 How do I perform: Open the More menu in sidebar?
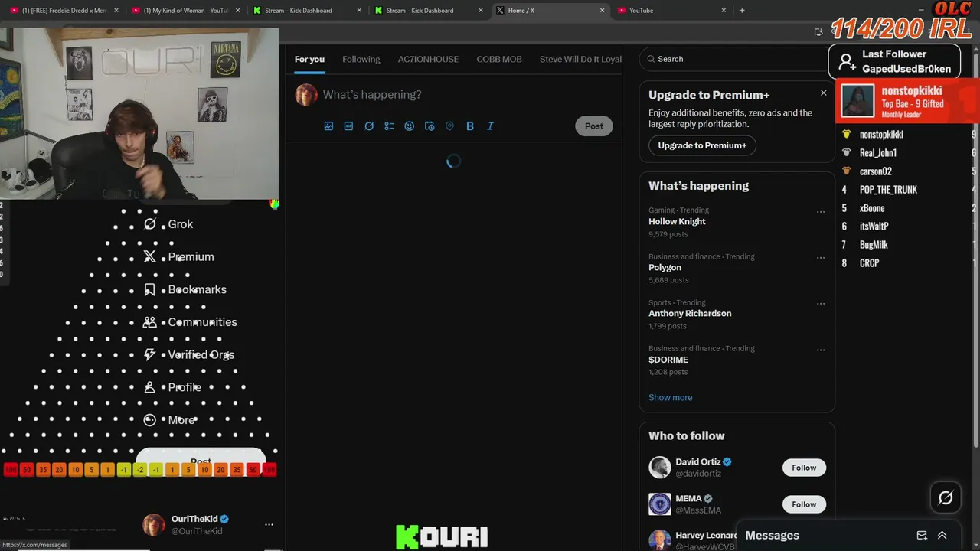[x=169, y=420]
